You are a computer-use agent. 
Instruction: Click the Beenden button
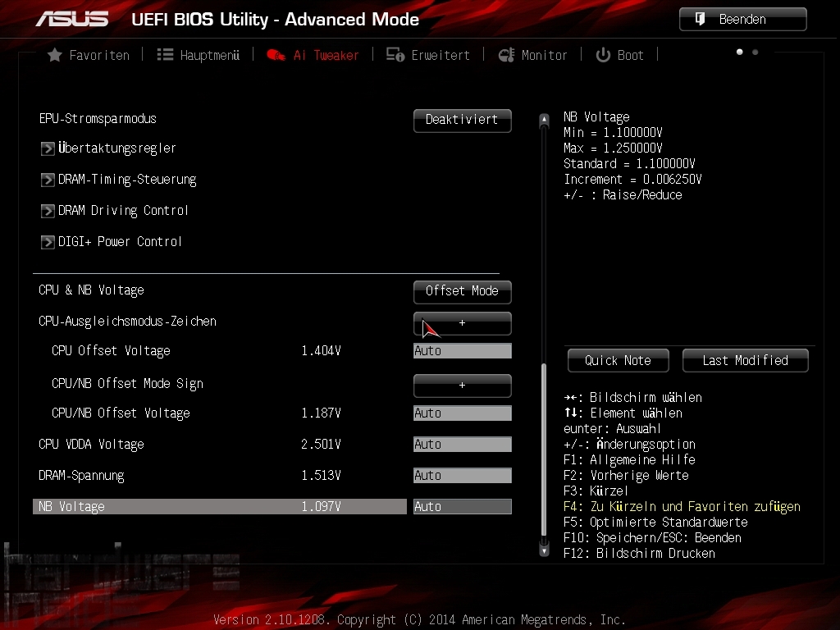pyautogui.click(x=743, y=20)
